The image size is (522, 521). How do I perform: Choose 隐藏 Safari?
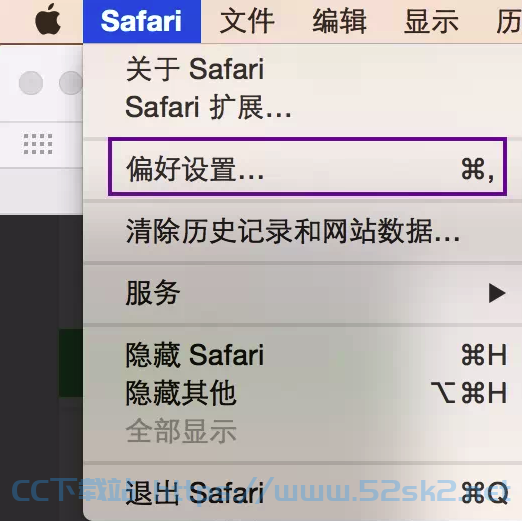pos(302,355)
